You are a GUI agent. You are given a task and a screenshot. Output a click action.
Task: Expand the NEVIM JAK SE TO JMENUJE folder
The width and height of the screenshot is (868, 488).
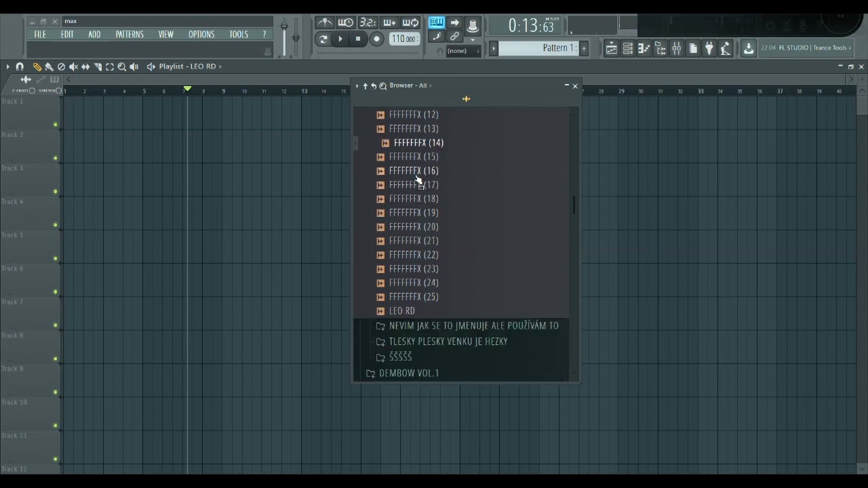coord(467,326)
